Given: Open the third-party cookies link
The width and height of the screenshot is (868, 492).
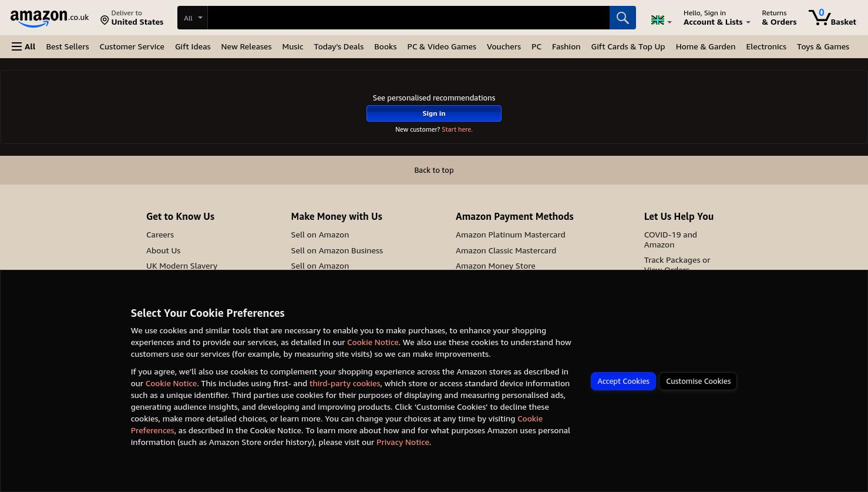Looking at the screenshot, I should [345, 383].
